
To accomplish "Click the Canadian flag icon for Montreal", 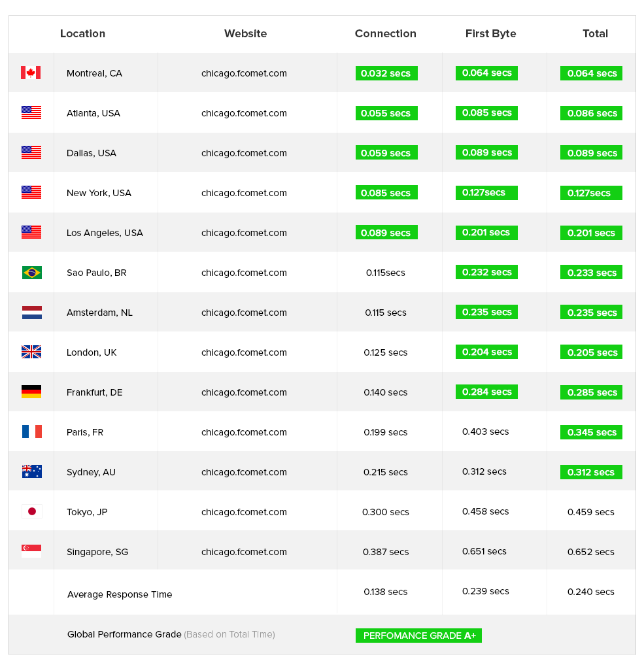I will pyautogui.click(x=31, y=73).
